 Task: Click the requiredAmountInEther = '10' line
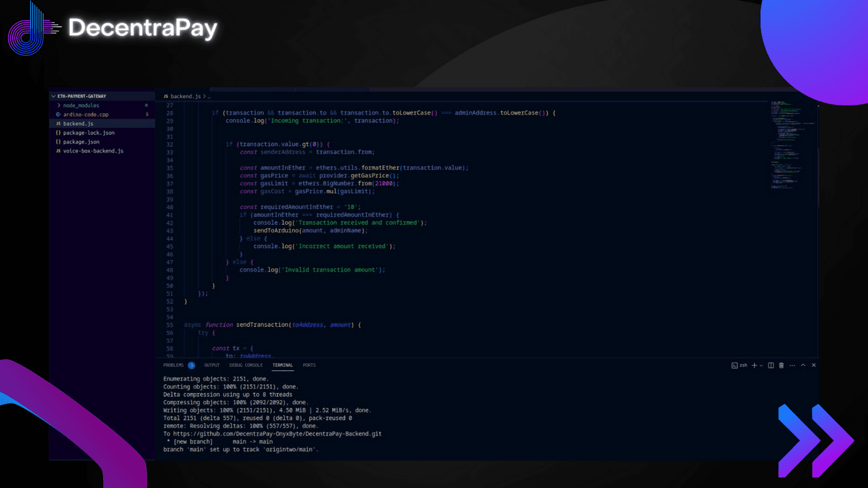(x=300, y=207)
